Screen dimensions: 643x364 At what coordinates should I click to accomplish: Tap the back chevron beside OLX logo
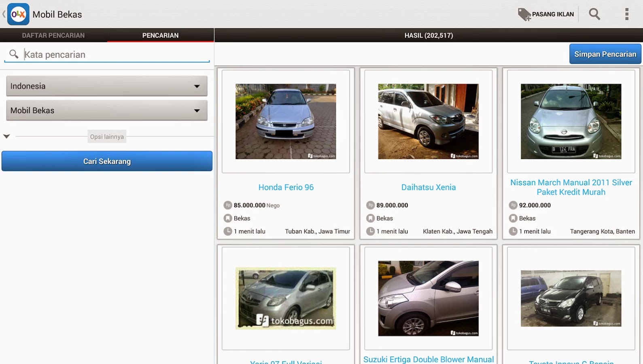tap(4, 14)
